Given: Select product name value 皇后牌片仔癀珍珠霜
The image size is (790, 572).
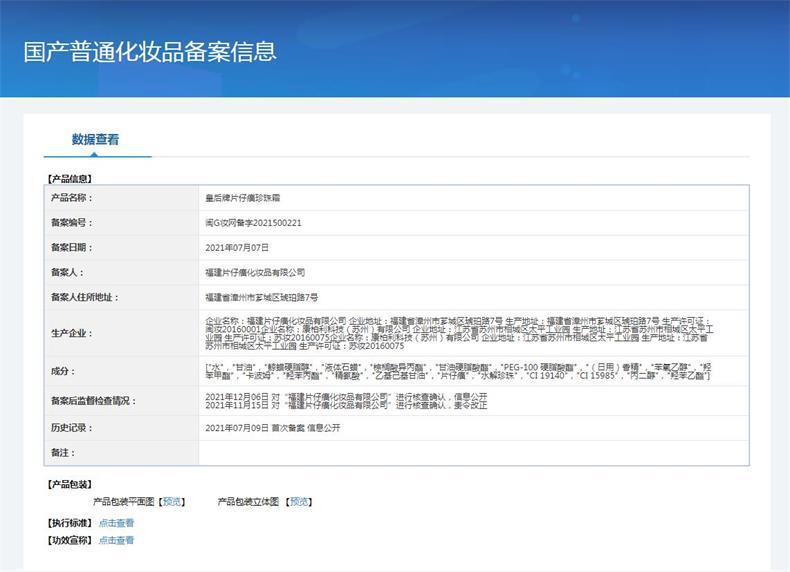Looking at the screenshot, I should 243,198.
